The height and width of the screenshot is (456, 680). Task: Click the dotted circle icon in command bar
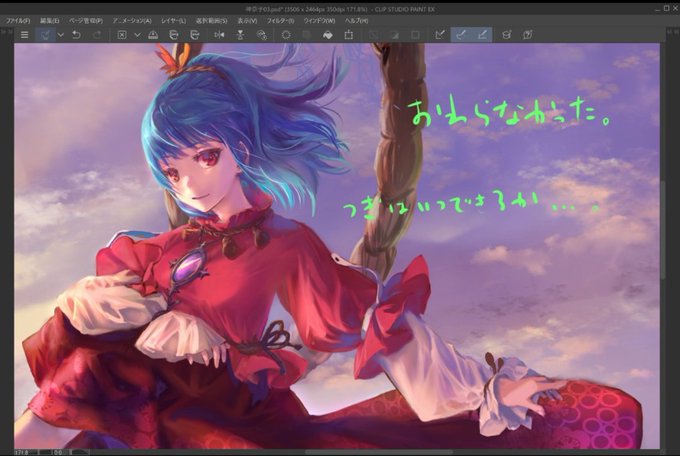pos(286,35)
